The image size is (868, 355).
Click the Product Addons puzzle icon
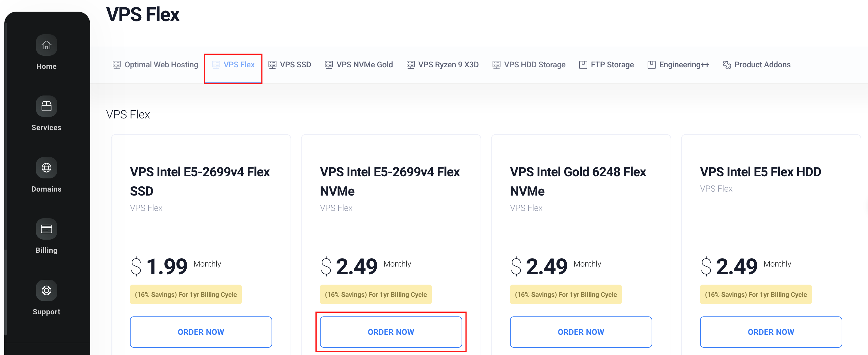click(727, 65)
